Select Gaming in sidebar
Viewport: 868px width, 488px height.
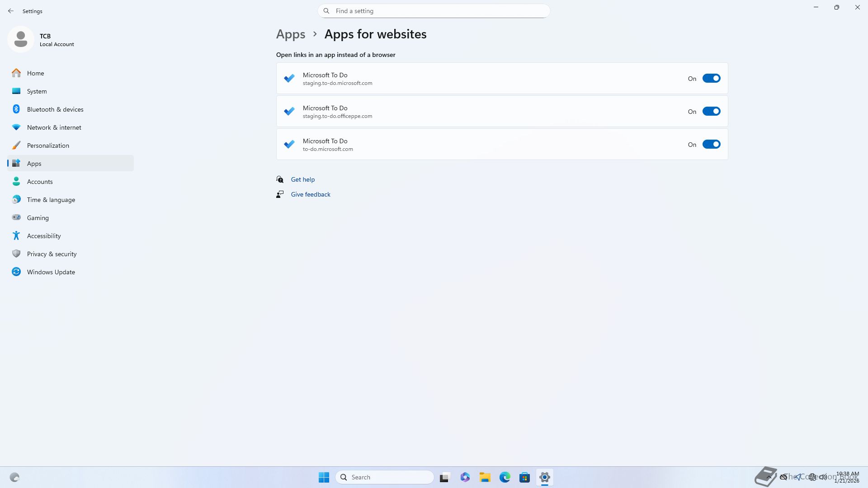pyautogui.click(x=38, y=218)
